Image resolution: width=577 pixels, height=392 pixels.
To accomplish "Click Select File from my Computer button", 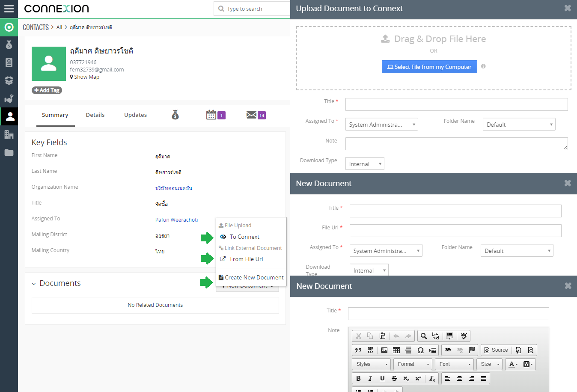I will [429, 67].
